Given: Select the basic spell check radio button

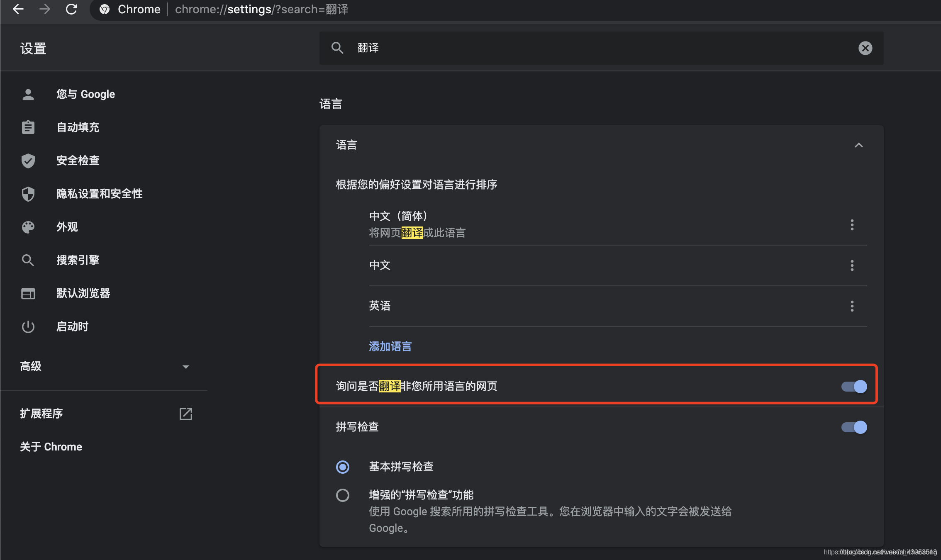Looking at the screenshot, I should click(343, 467).
